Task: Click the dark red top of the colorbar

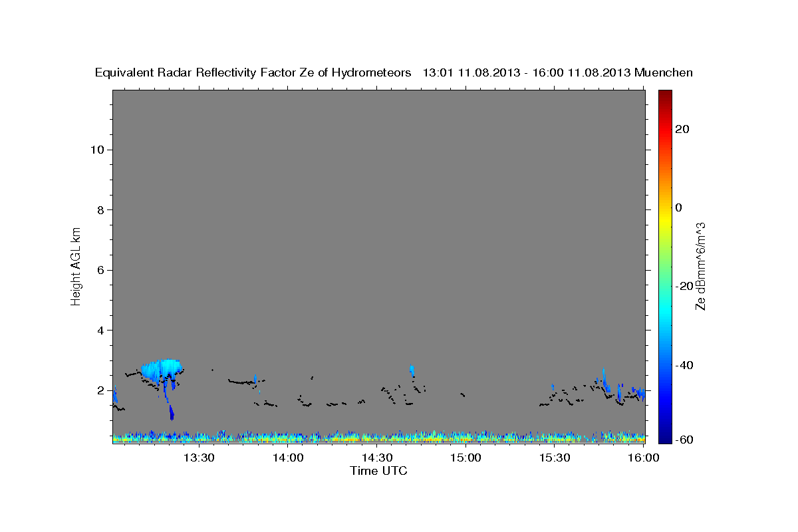Action: (x=665, y=96)
